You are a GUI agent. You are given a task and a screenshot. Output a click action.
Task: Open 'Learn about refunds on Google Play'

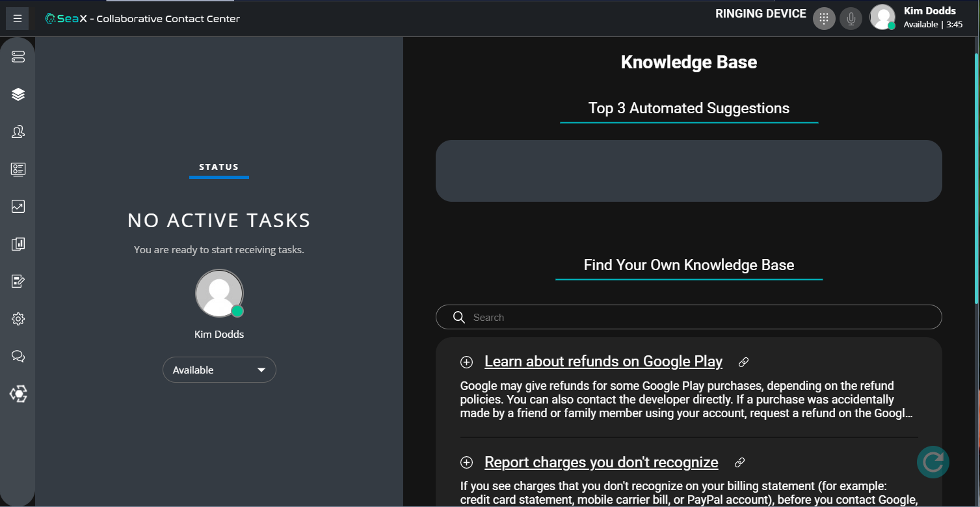[x=603, y=361]
